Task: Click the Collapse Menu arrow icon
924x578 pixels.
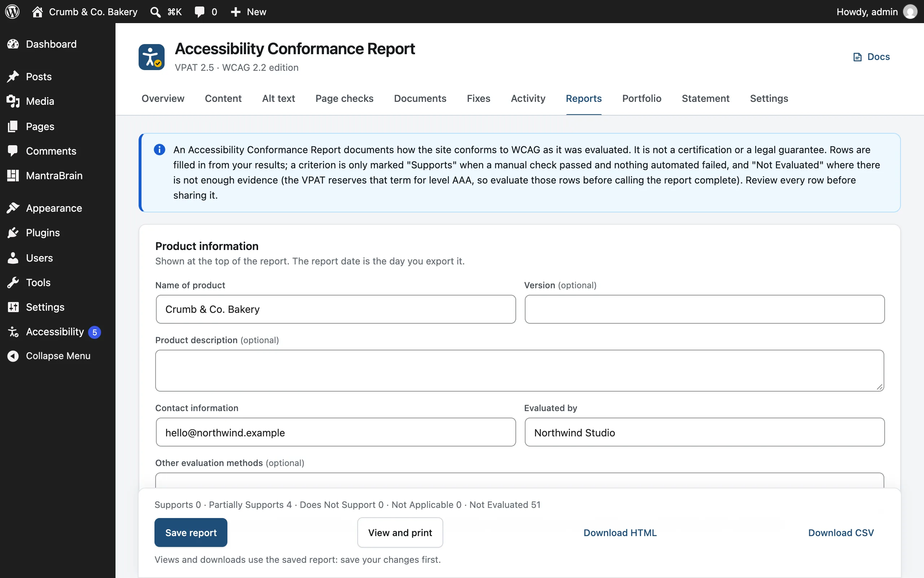Action: pyautogui.click(x=13, y=356)
